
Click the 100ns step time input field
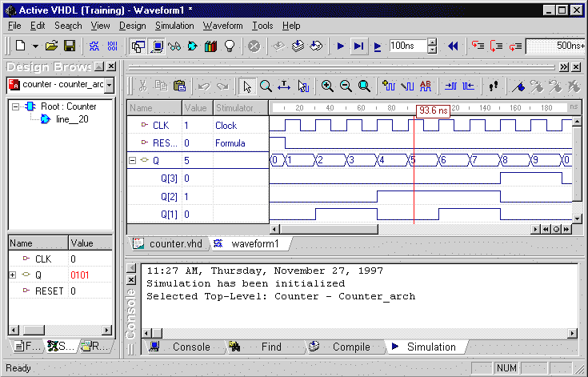[406, 46]
